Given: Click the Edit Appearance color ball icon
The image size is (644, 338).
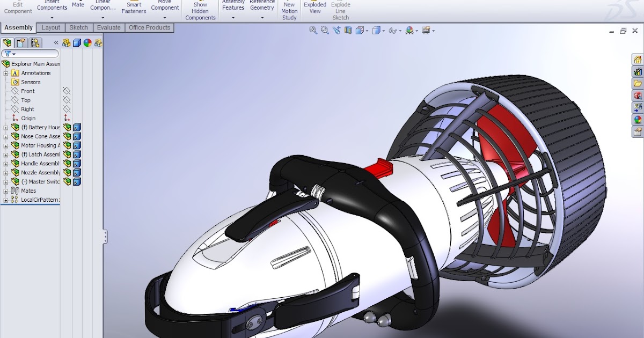Looking at the screenshot, I should pyautogui.click(x=409, y=31).
